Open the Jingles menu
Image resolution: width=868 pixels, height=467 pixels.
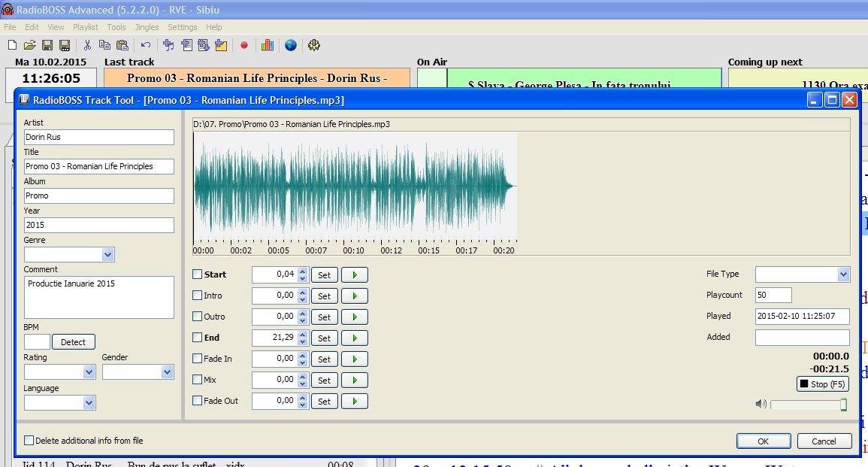pos(147,27)
